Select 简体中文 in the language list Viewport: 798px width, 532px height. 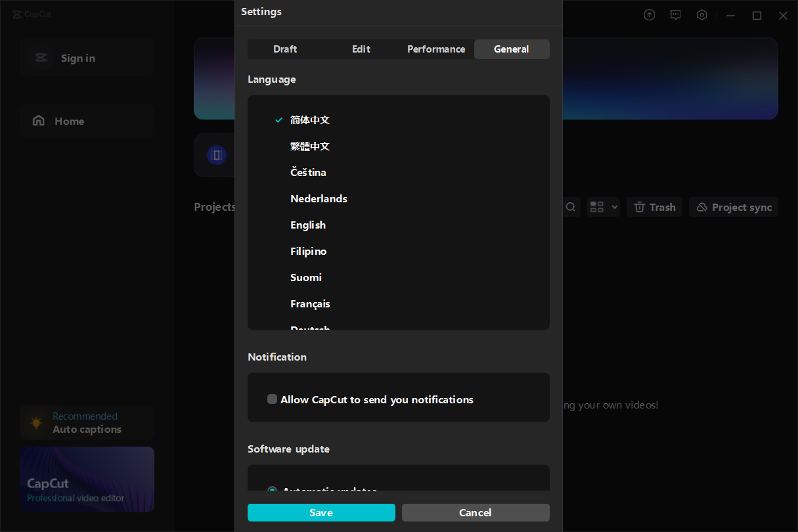tap(310, 120)
